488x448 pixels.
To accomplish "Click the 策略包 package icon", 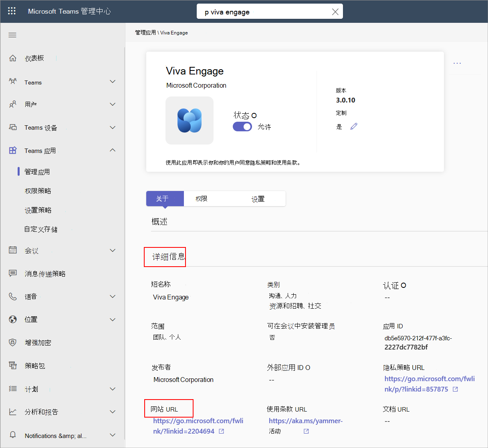I will pos(13,366).
